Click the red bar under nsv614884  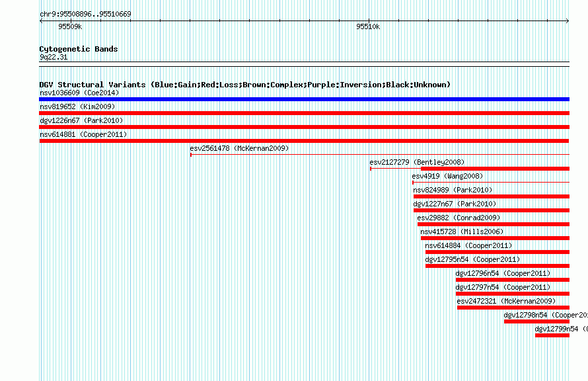point(497,252)
